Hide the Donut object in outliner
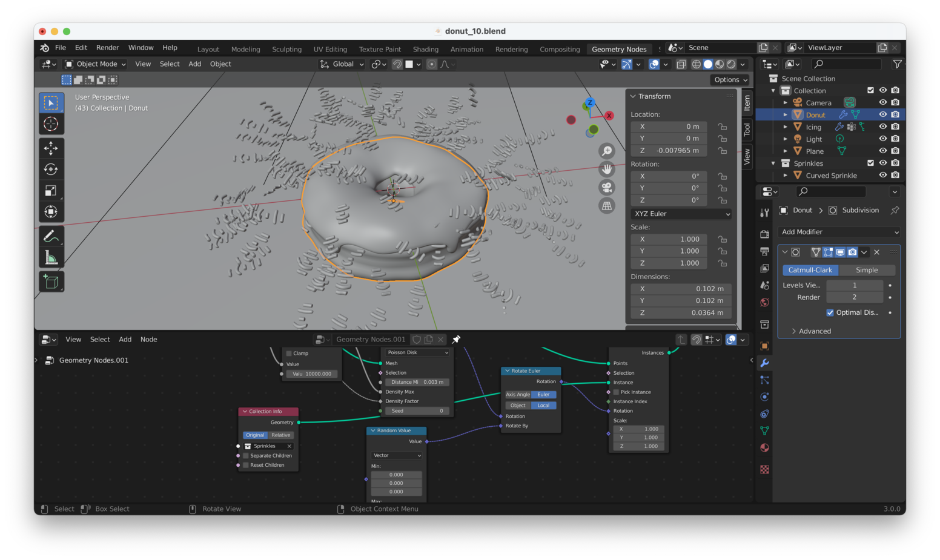 click(882, 114)
